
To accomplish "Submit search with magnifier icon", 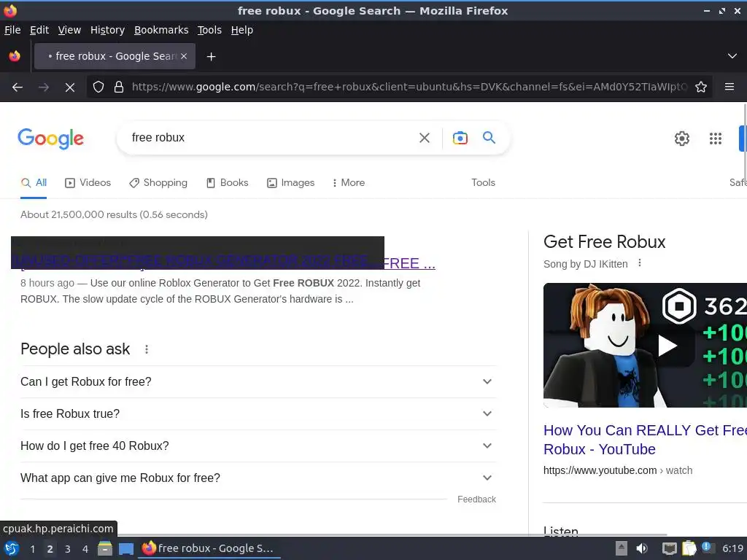I will point(489,138).
